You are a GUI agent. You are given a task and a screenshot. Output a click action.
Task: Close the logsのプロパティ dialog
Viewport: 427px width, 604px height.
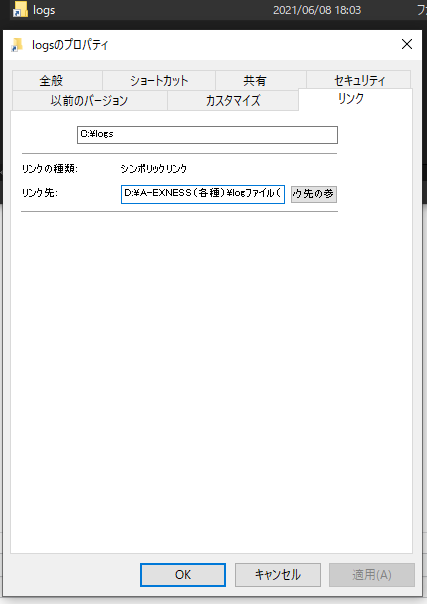pyautogui.click(x=407, y=44)
